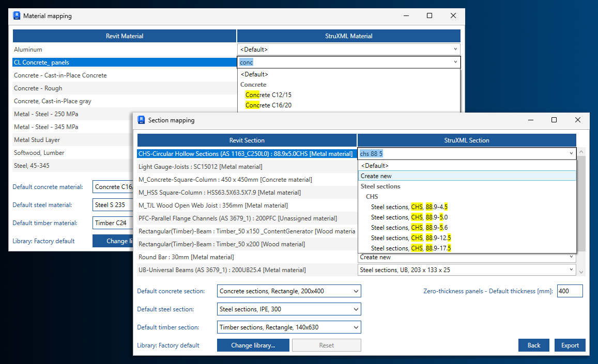This screenshot has width=598, height=364.
Task: Choose 'Create new' in the open section list
Action: click(467, 176)
